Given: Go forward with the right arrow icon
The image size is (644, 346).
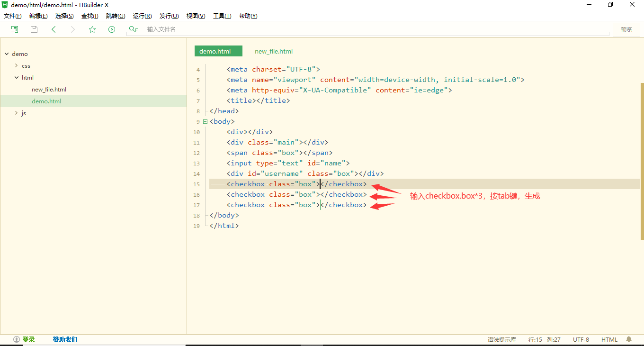Looking at the screenshot, I should pos(73,29).
